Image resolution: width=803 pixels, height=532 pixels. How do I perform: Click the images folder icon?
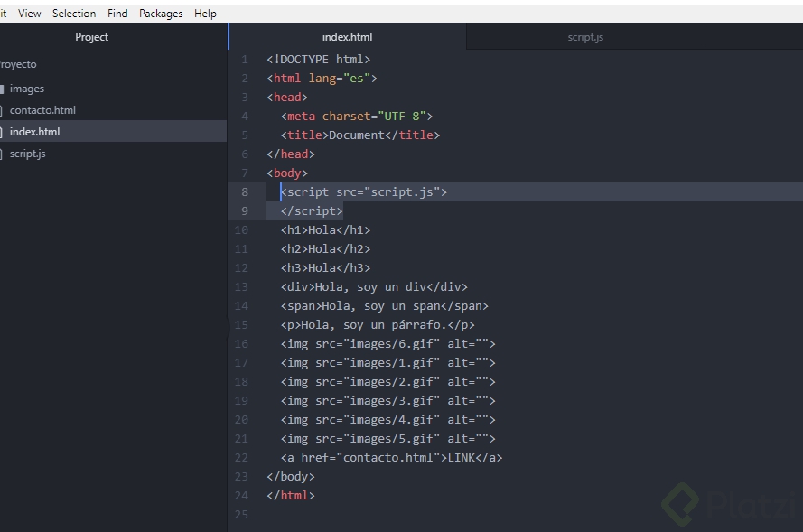(x=2, y=89)
